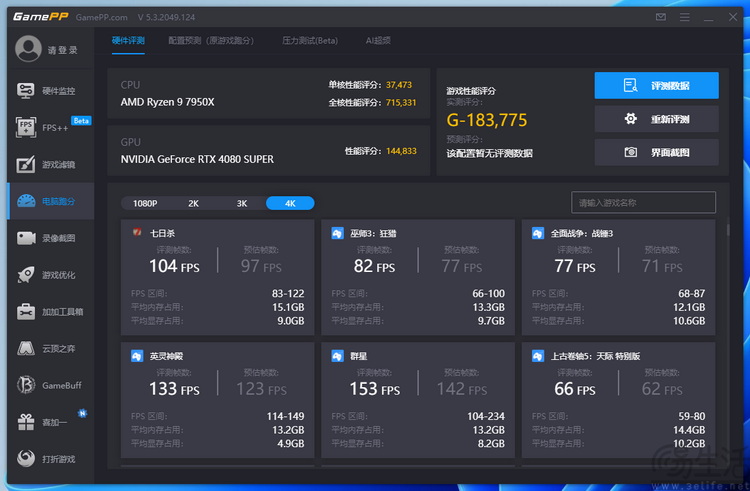Click all-core score 715,331
750x491 pixels.
(x=401, y=102)
